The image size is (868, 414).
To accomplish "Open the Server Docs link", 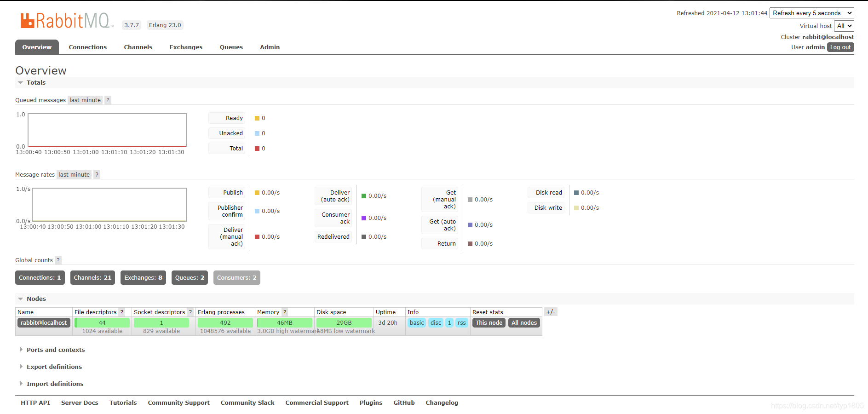I will 80,403.
